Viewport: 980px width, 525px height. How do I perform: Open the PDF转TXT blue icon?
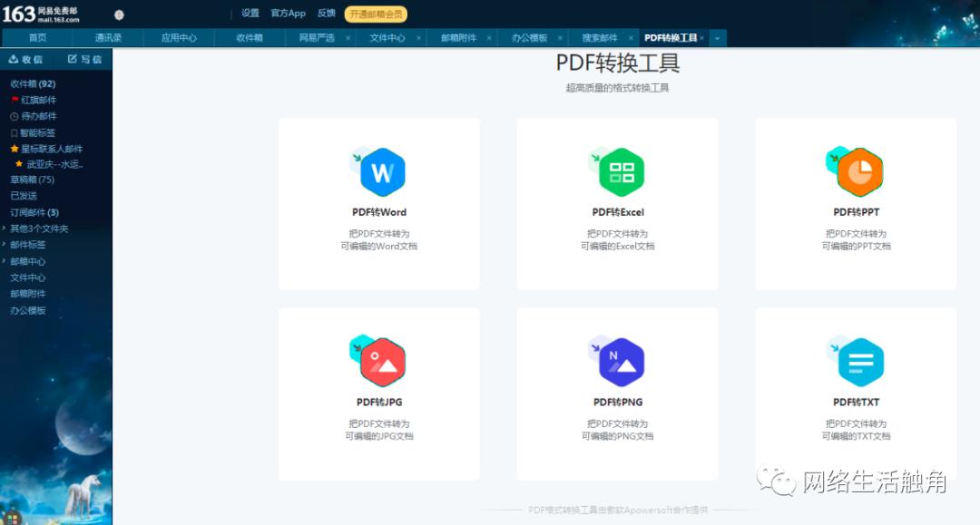[x=856, y=362]
